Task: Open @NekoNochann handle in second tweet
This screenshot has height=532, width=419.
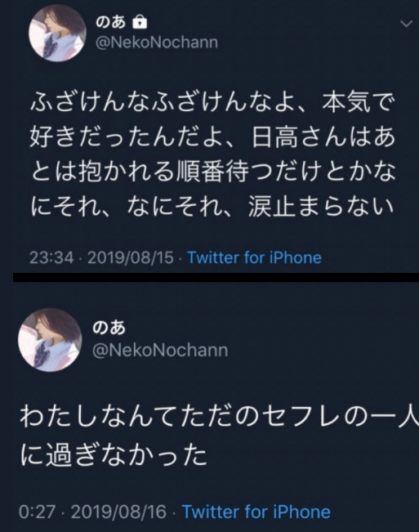Action: coord(160,350)
